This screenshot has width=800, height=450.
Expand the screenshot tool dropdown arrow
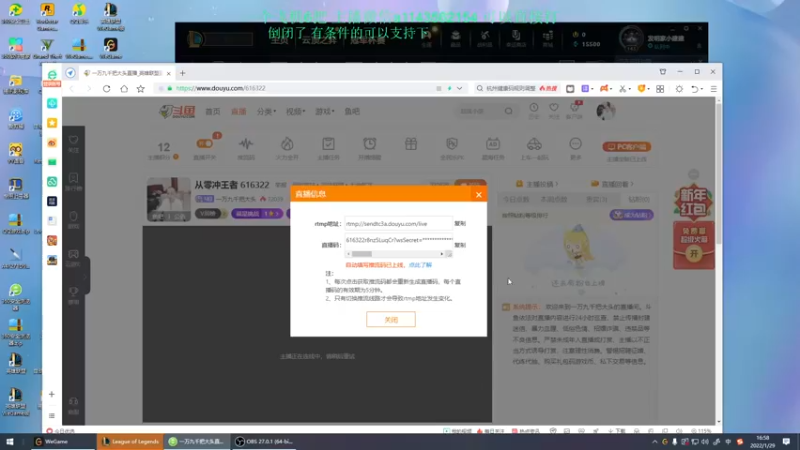point(630,89)
